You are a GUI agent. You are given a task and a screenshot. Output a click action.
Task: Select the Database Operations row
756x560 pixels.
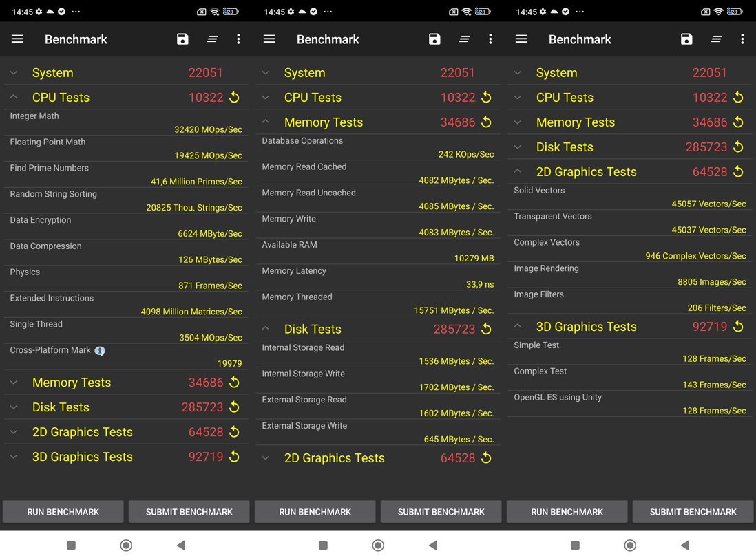378,147
